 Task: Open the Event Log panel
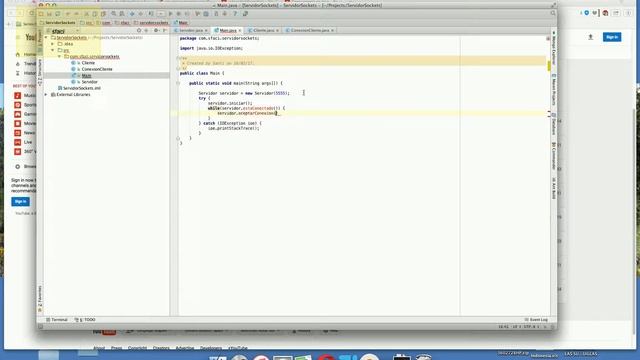click(536, 320)
